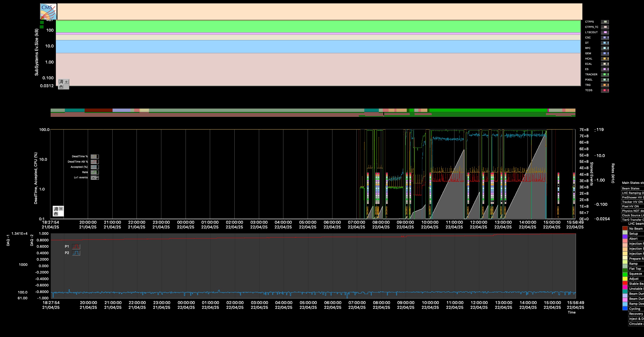Click the TCDS legend graph icon
644x337 pixels.
(605, 90)
